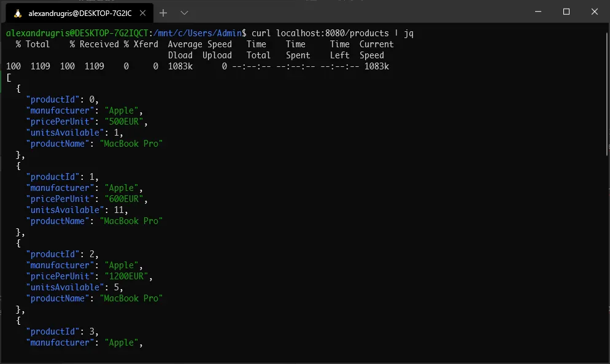
Task: Click the "Time Left" header
Action: pos(339,50)
